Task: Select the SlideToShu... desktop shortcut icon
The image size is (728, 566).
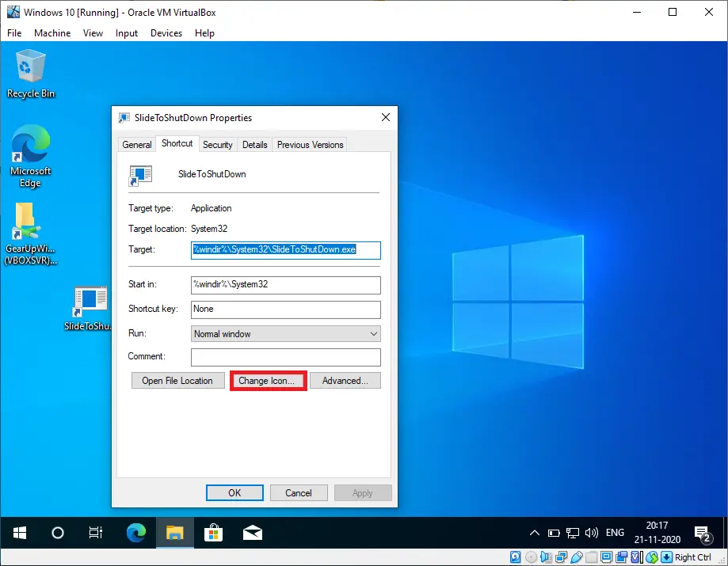Action: (88, 309)
